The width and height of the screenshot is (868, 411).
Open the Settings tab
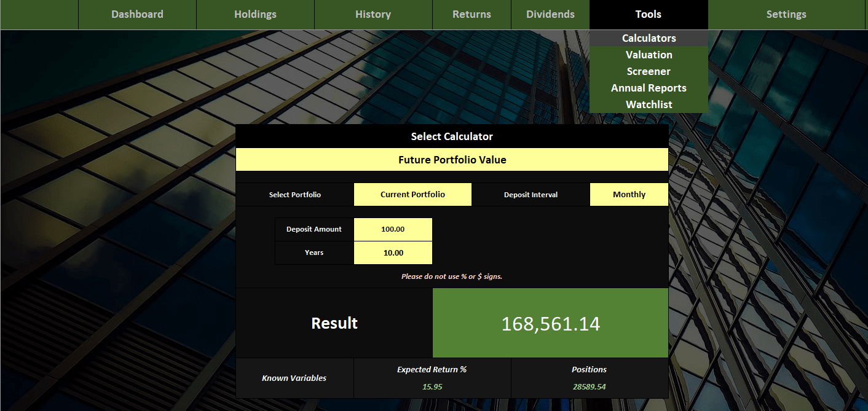tap(786, 14)
